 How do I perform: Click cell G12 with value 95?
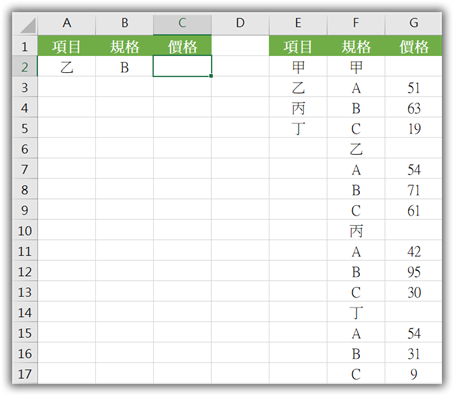coord(414,271)
